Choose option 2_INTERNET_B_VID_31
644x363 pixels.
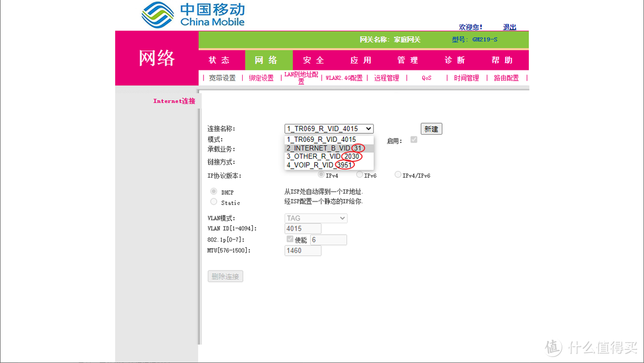pos(329,148)
